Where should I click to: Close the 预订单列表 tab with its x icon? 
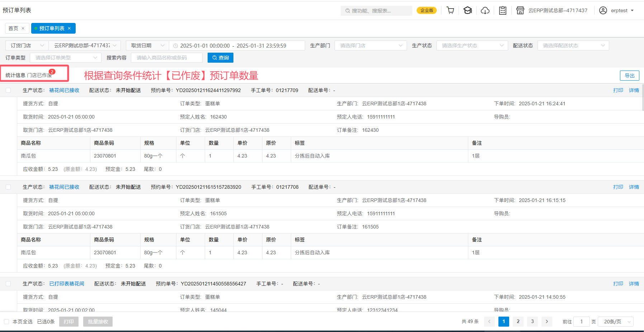point(69,28)
